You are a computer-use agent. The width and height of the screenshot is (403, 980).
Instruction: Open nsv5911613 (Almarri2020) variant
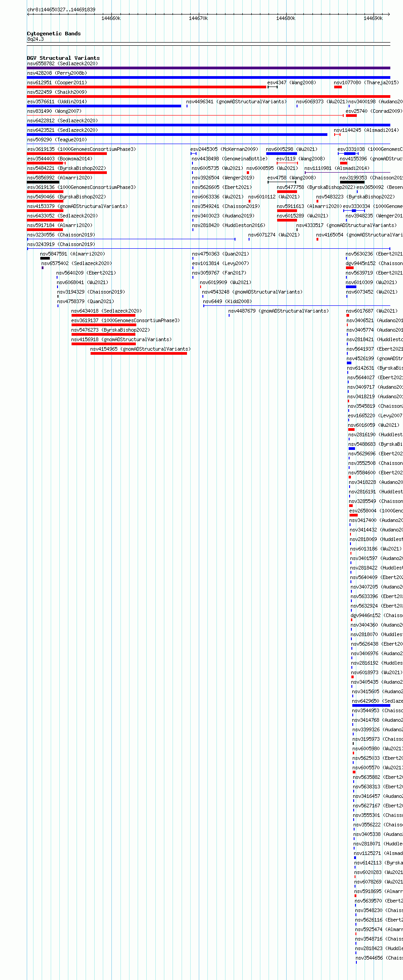(309, 206)
